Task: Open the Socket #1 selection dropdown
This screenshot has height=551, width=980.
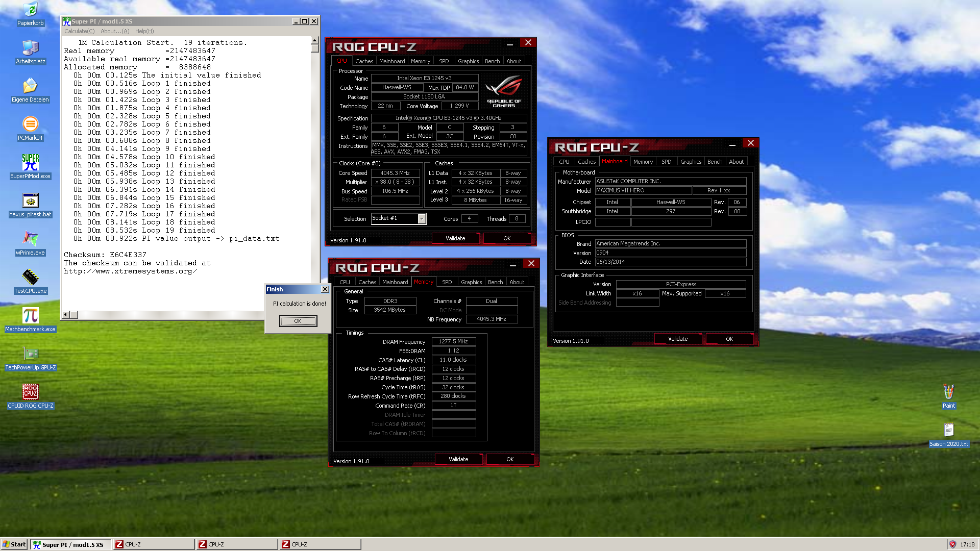Action: 422,219
